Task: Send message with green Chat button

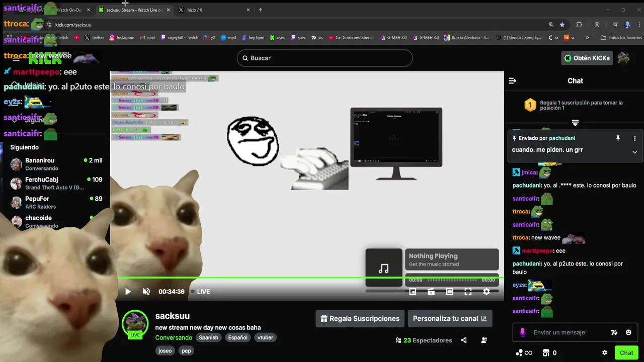Action: [x=626, y=352]
